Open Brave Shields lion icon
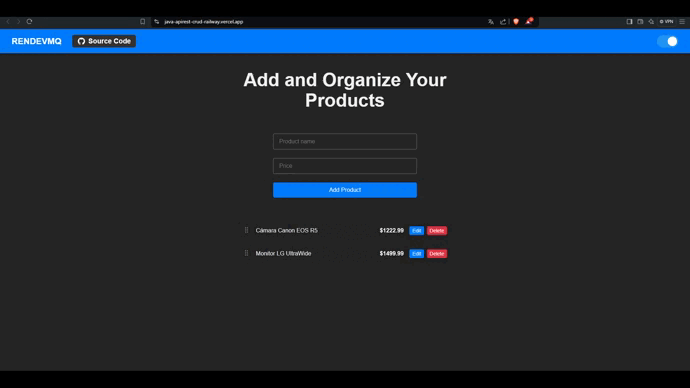This screenshot has height=388, width=690. click(516, 22)
